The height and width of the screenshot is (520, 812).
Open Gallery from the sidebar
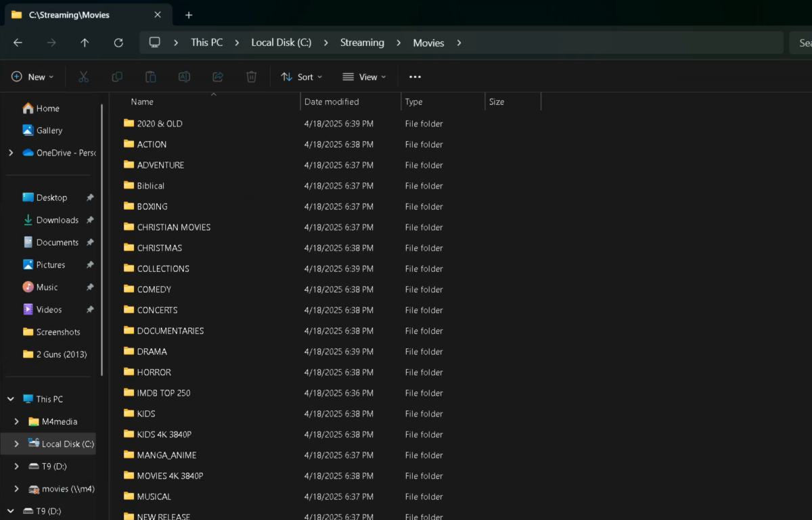point(48,130)
